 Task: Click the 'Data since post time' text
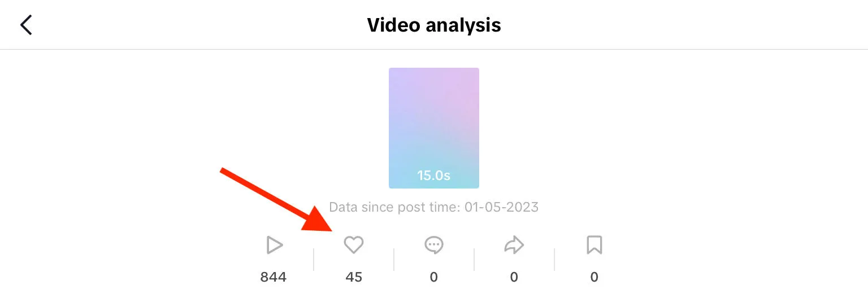[x=395, y=207]
